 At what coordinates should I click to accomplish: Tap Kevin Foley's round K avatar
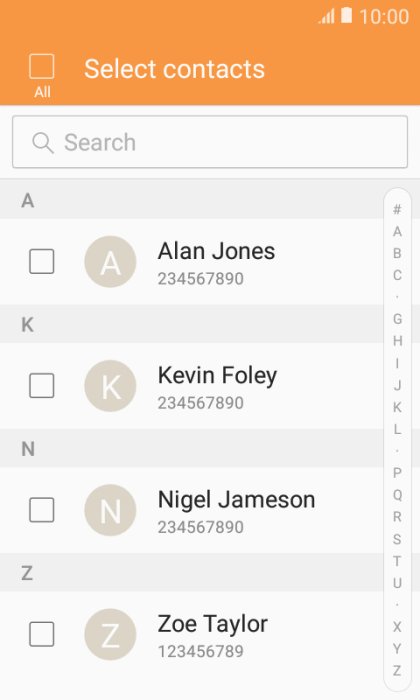pos(110,386)
